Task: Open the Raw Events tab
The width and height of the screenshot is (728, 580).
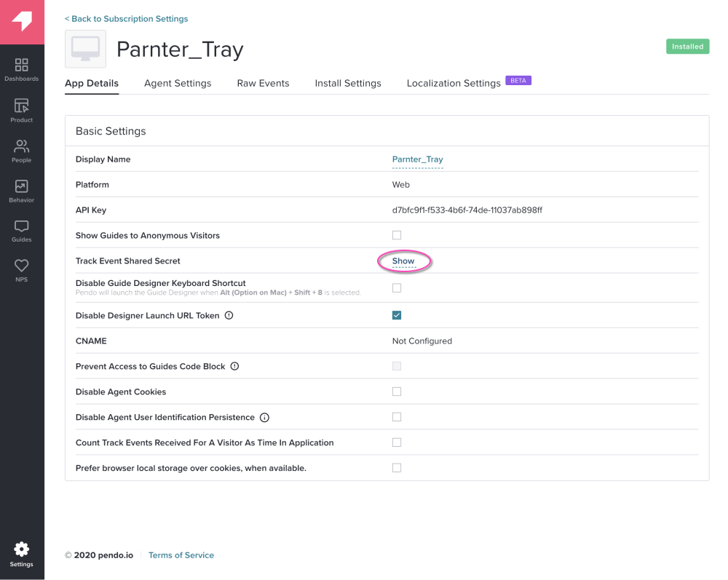Action: (263, 84)
